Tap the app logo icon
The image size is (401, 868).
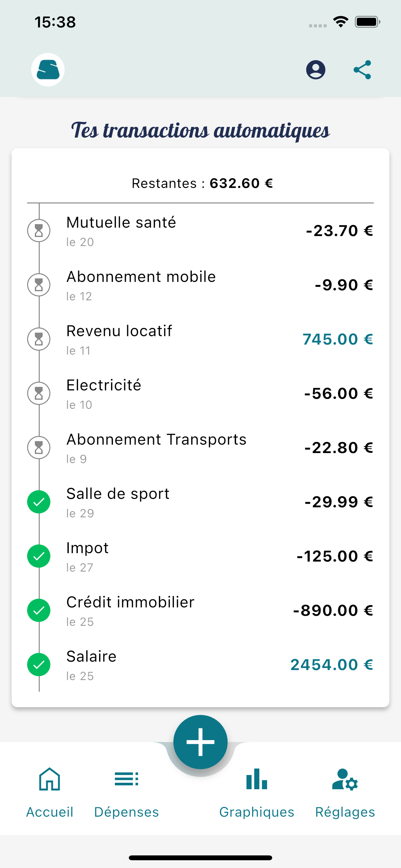pos(48,70)
